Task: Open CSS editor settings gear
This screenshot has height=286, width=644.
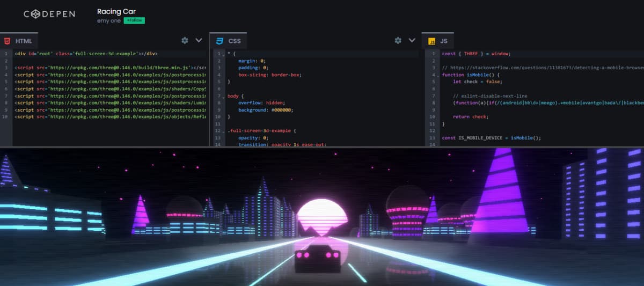Action: click(x=398, y=40)
